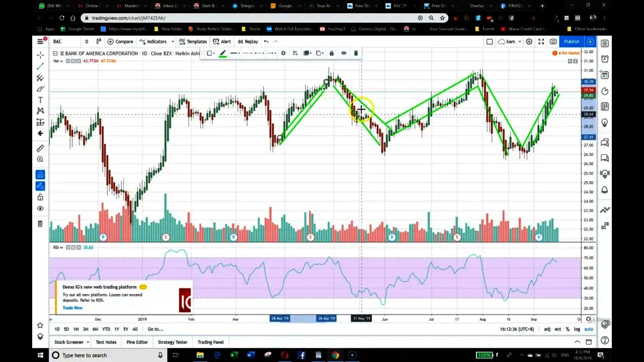Open the Pine Editor tab
This screenshot has height=362, width=644.
[x=137, y=342]
